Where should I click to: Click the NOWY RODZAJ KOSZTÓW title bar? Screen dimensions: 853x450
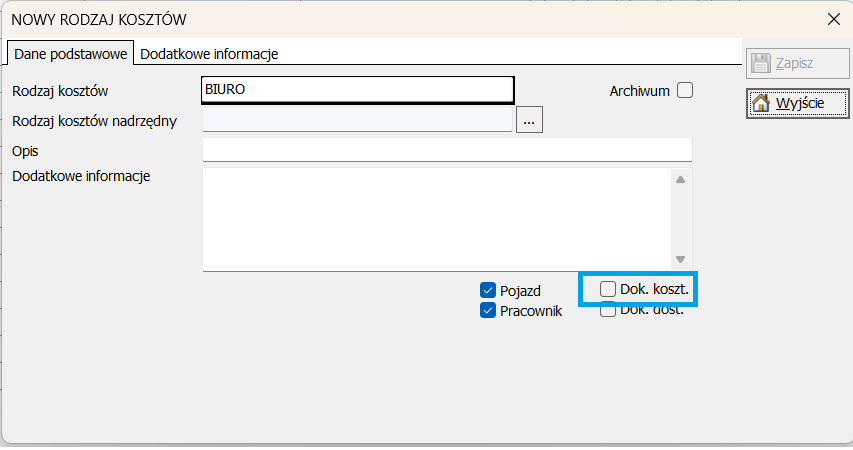coord(400,18)
